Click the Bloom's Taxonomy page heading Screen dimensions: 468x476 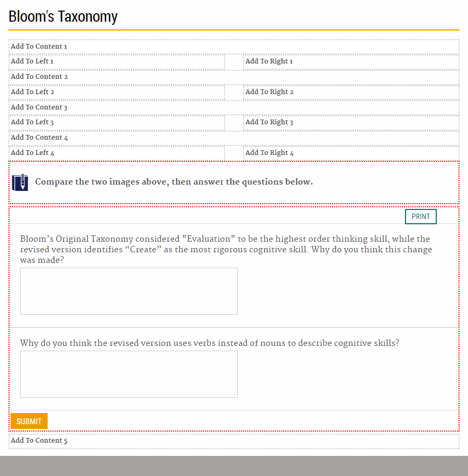tap(63, 17)
